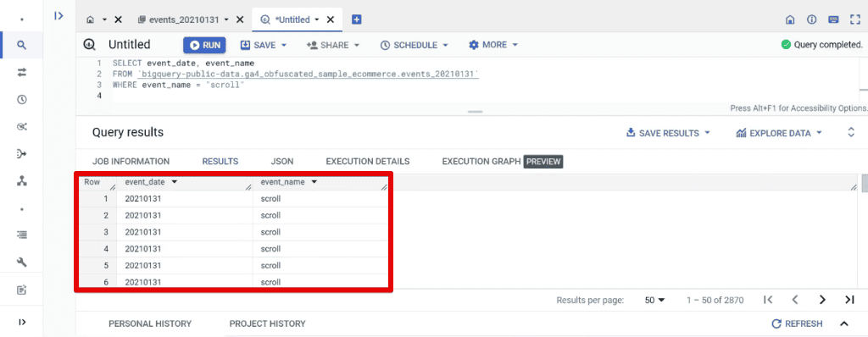Click event_date cell in row 1

coord(185,199)
